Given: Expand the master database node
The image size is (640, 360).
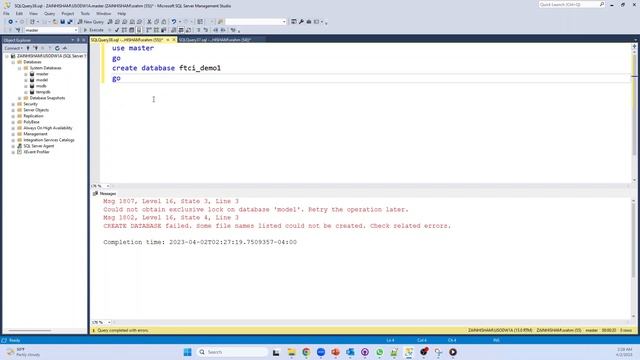Looking at the screenshot, I should pyautogui.click(x=26, y=74).
